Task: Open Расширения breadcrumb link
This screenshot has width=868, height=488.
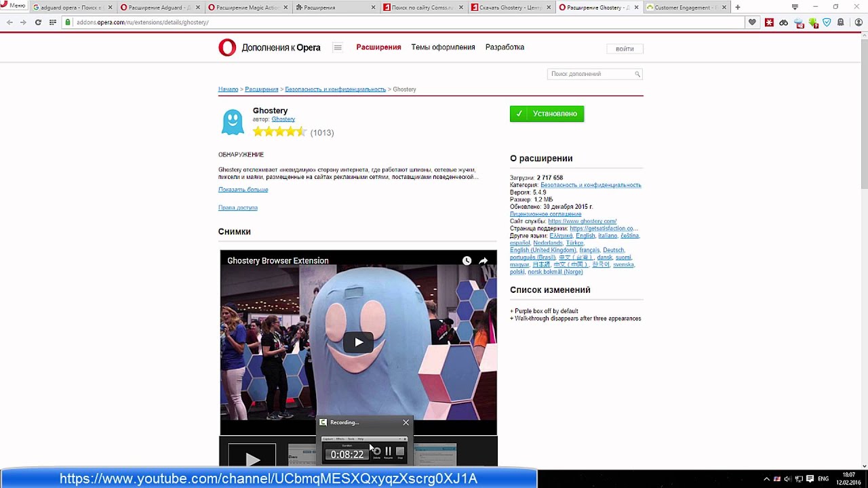Action: [x=262, y=89]
